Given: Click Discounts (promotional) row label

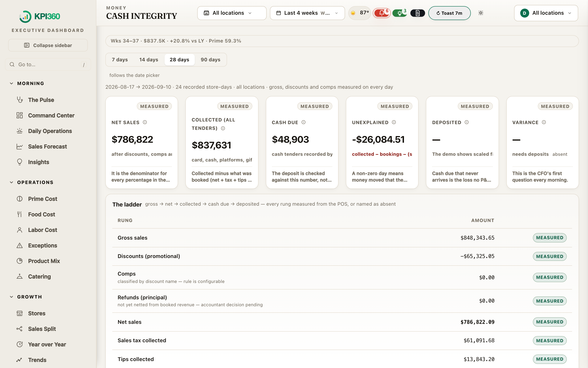Looking at the screenshot, I should (149, 256).
